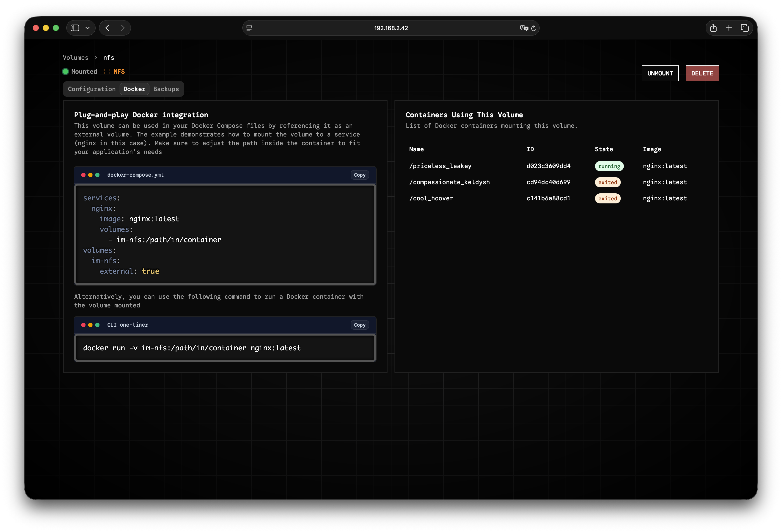Show the tab overview icon
The height and width of the screenshot is (532, 782).
tap(745, 28)
